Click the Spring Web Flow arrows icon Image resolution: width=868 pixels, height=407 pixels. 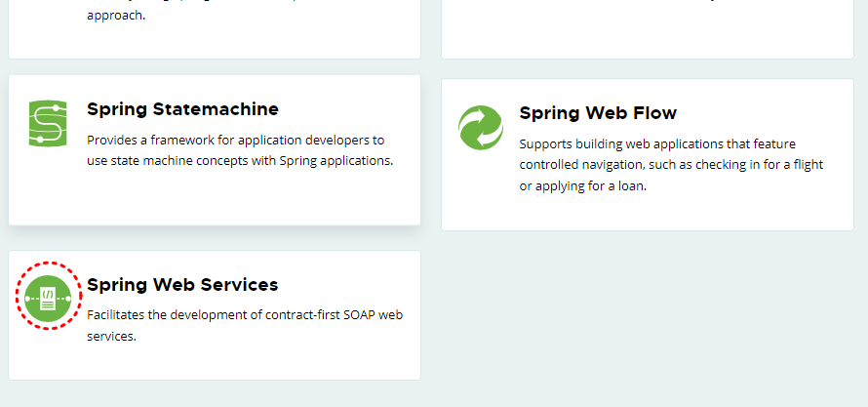(481, 127)
